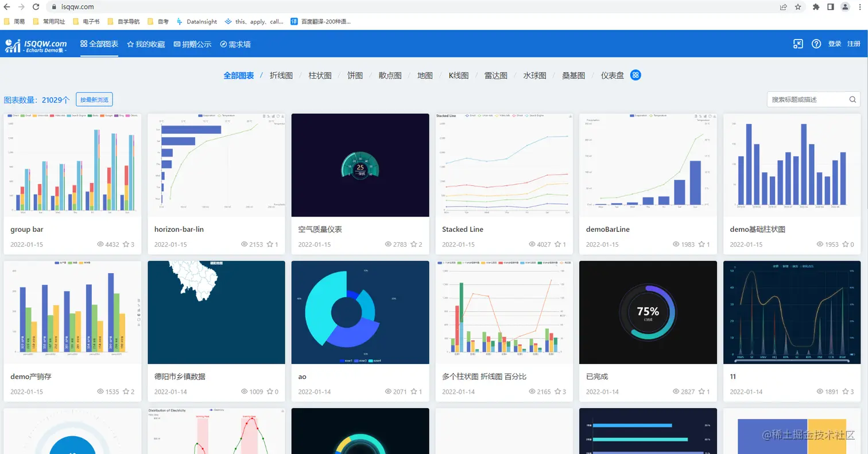Filter by 饼图 category
Screen dimensions: 868x454
(x=355, y=75)
